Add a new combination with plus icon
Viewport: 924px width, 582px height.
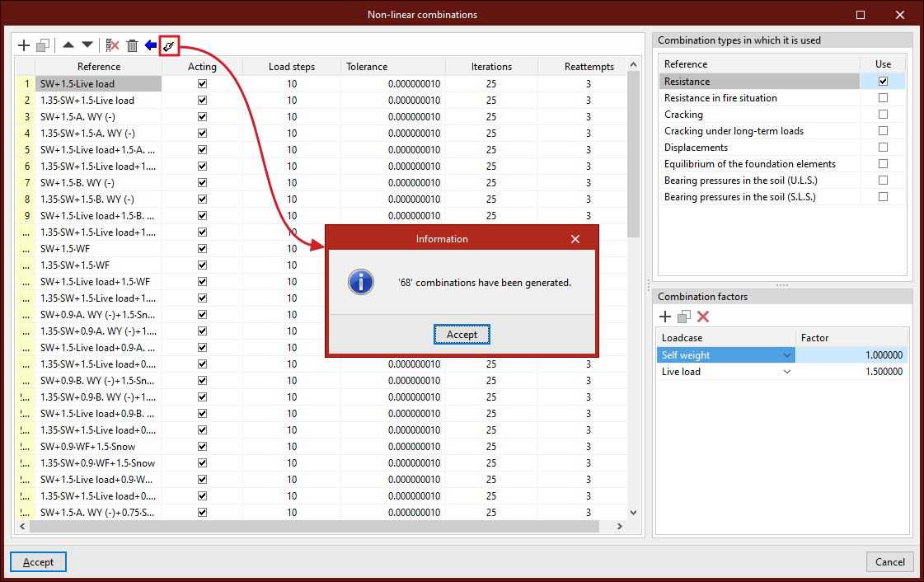(x=24, y=45)
